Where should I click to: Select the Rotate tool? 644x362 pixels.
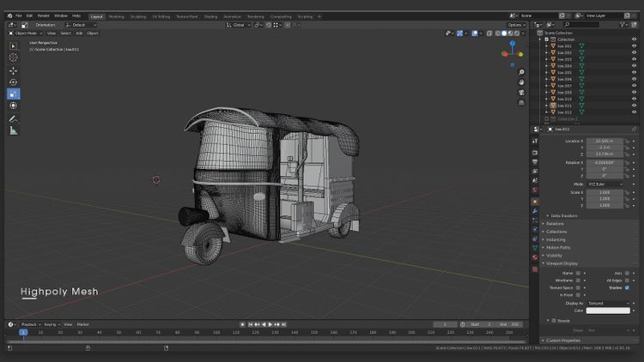[x=13, y=82]
